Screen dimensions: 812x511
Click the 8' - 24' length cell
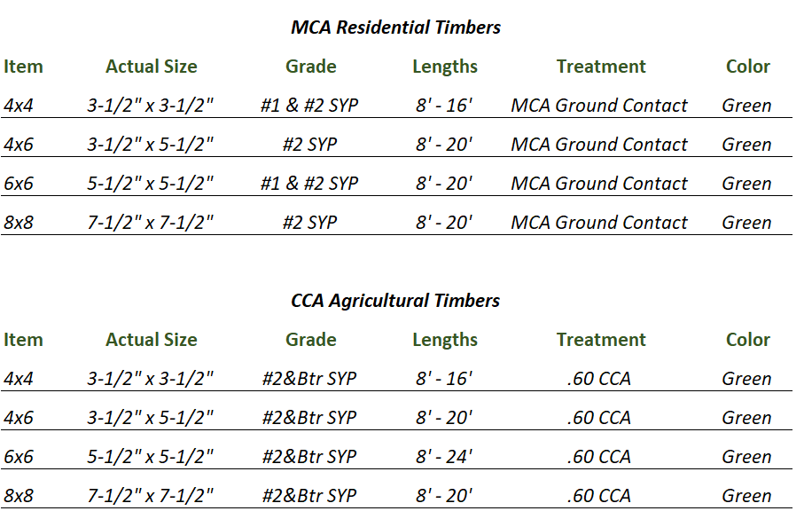coord(444,457)
